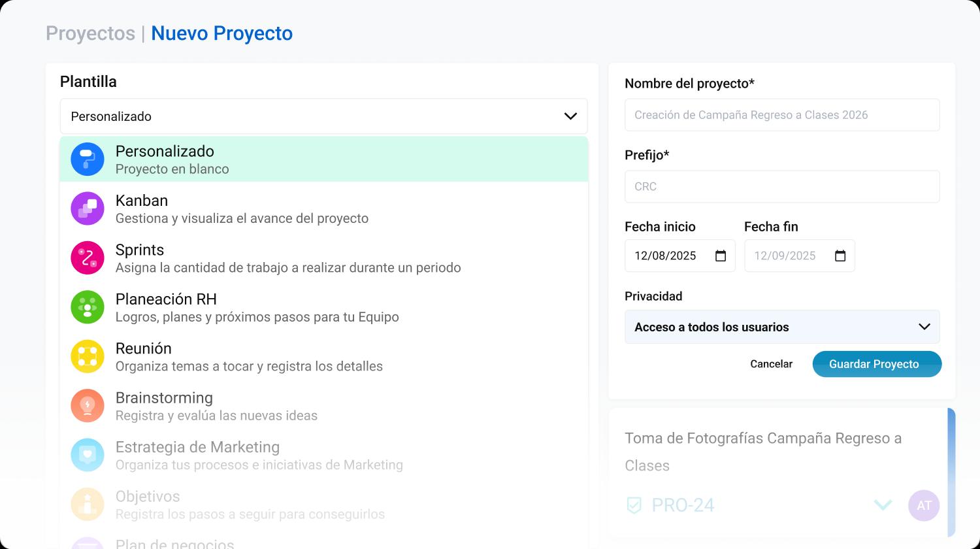This screenshot has height=549, width=980.
Task: Click the purple Kanban template icon
Action: 88,208
